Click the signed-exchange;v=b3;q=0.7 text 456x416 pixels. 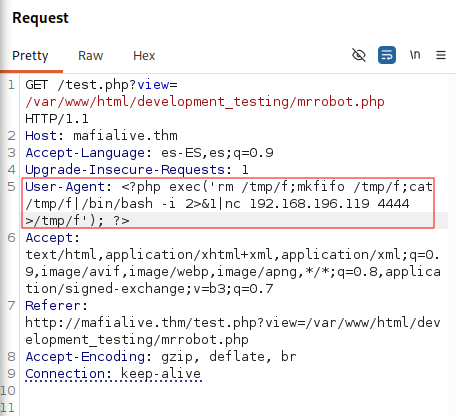pyautogui.click(x=169, y=289)
